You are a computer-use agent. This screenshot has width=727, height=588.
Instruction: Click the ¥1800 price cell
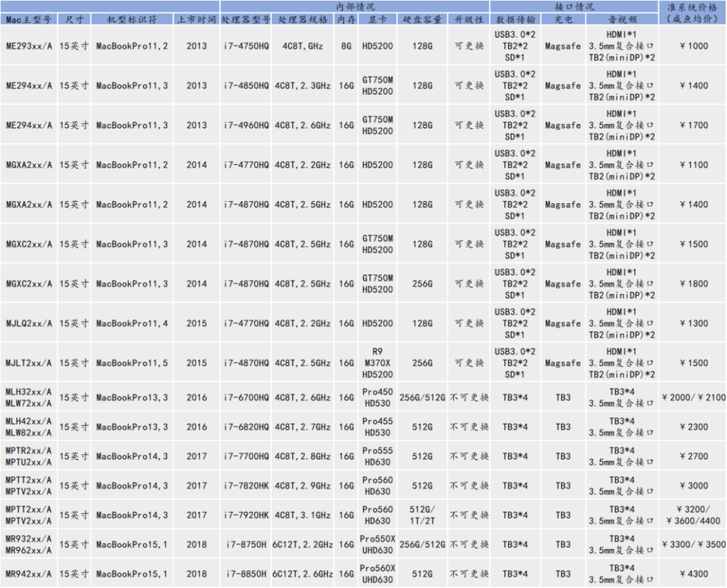click(693, 284)
